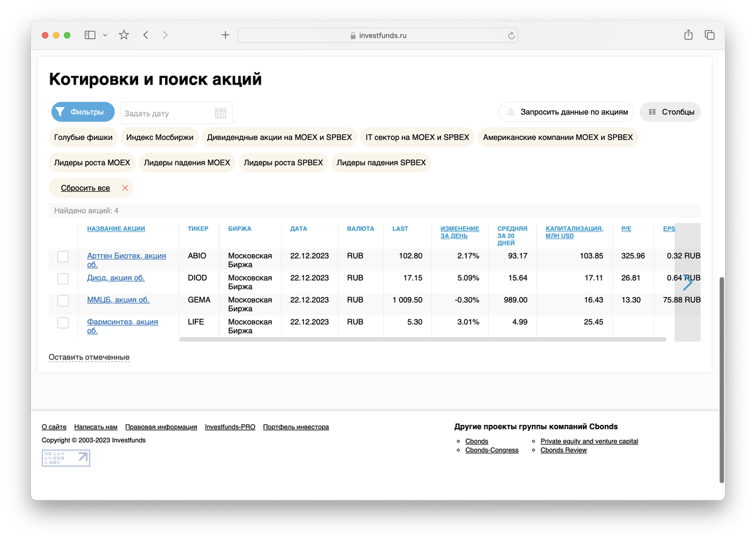The height and width of the screenshot is (541, 756).
Task: Open the Фильтры filter button
Action: click(83, 112)
